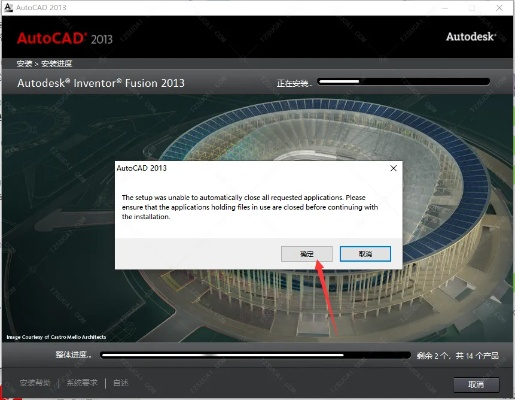Click the AutoCAD icon in title bar
Screen dimensions: 515x400
[x=8, y=7]
